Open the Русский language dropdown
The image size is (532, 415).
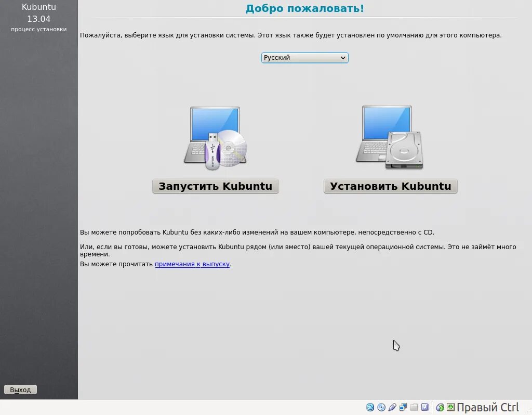[x=304, y=58]
